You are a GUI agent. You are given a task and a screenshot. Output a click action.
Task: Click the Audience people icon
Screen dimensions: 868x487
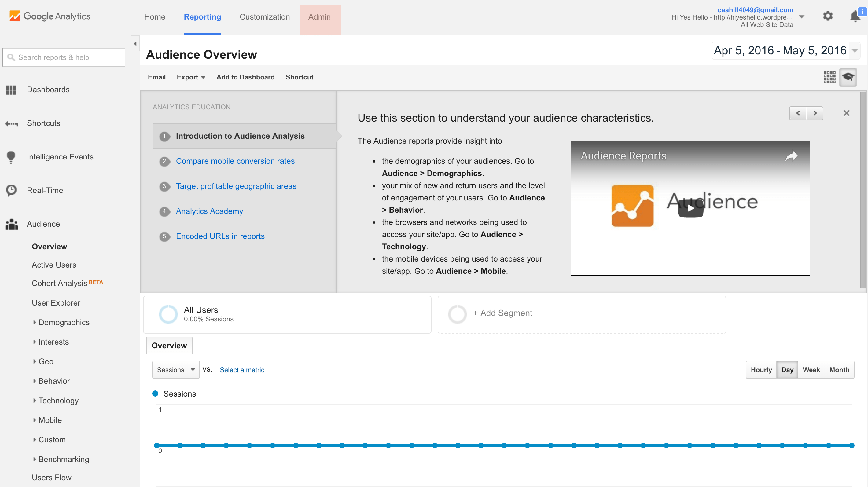coord(11,224)
